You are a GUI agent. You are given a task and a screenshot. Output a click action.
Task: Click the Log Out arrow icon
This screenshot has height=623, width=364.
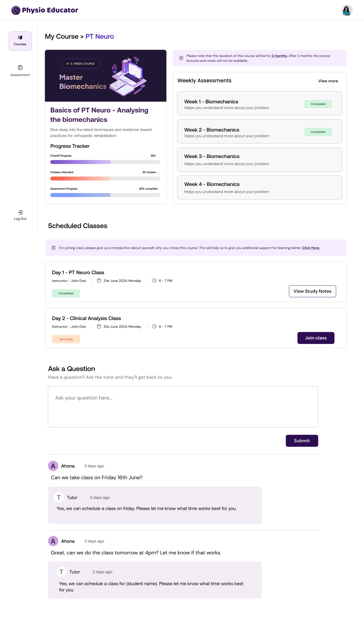[20, 212]
